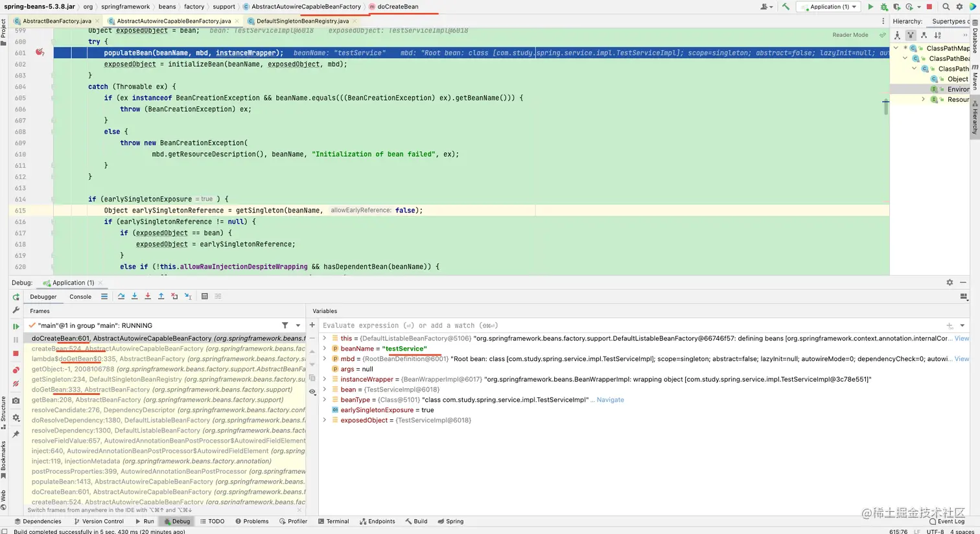Select the Debugger tab
The height and width of the screenshot is (534, 980).
(43, 297)
